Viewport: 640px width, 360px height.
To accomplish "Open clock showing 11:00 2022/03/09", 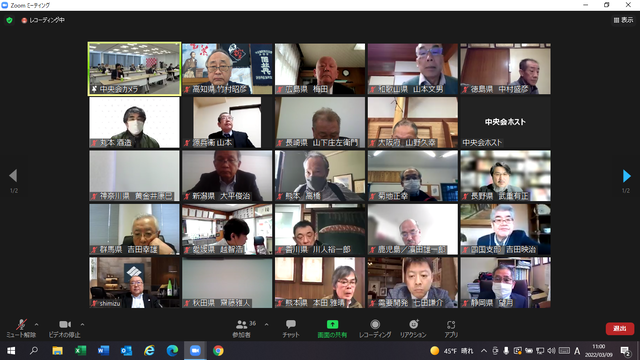I will [599, 351].
